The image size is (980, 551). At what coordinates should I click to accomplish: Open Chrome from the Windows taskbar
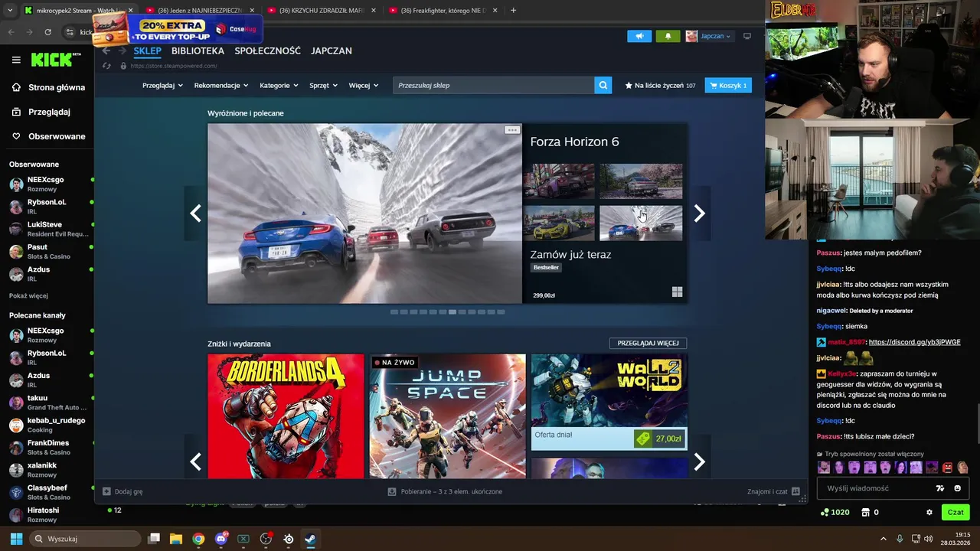[198, 539]
